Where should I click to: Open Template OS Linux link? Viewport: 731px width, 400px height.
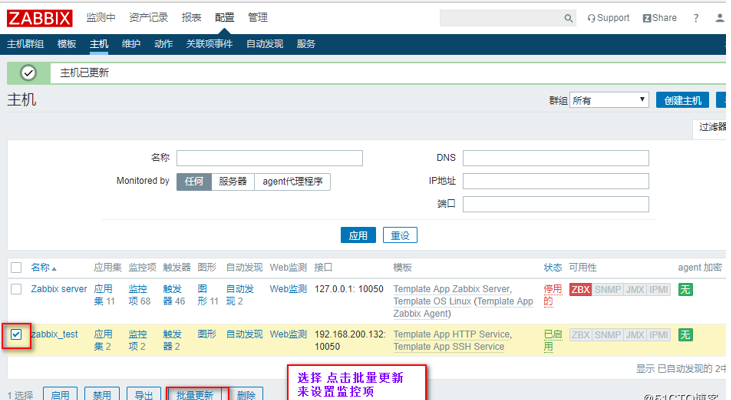coord(432,301)
